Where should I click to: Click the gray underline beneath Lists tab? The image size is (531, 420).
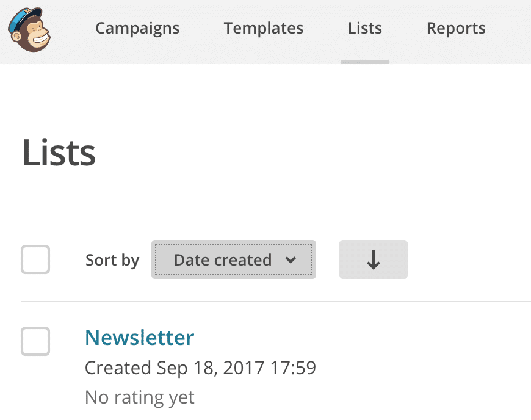365,62
